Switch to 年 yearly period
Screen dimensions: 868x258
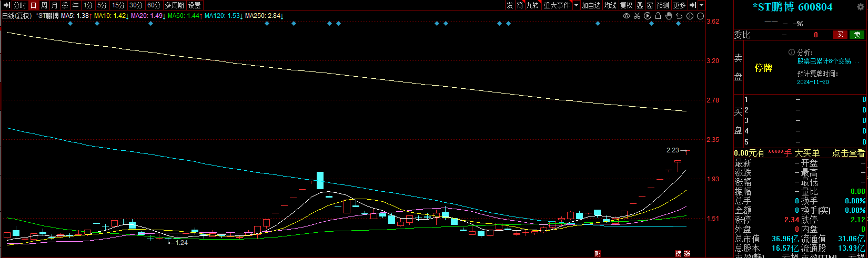click(76, 5)
